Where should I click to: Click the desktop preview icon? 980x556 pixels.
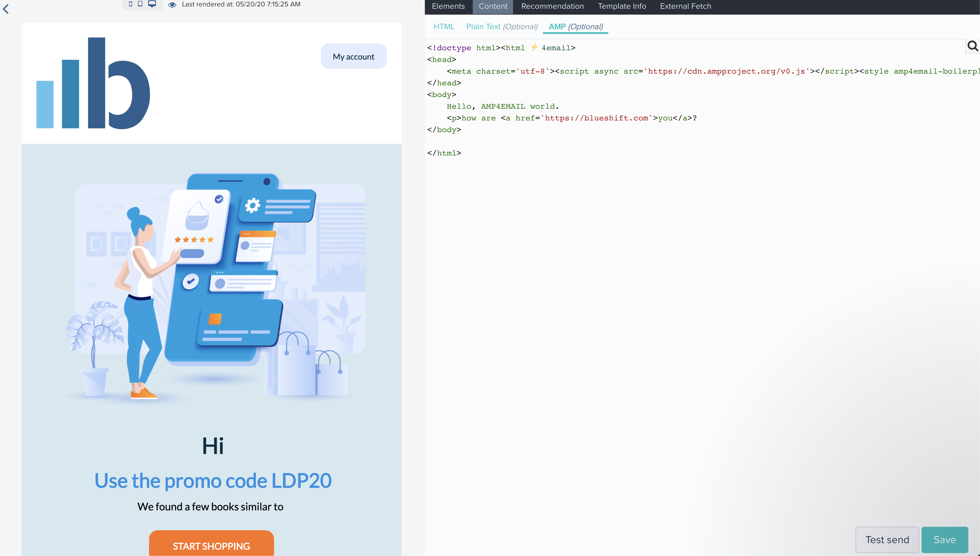tap(151, 4)
